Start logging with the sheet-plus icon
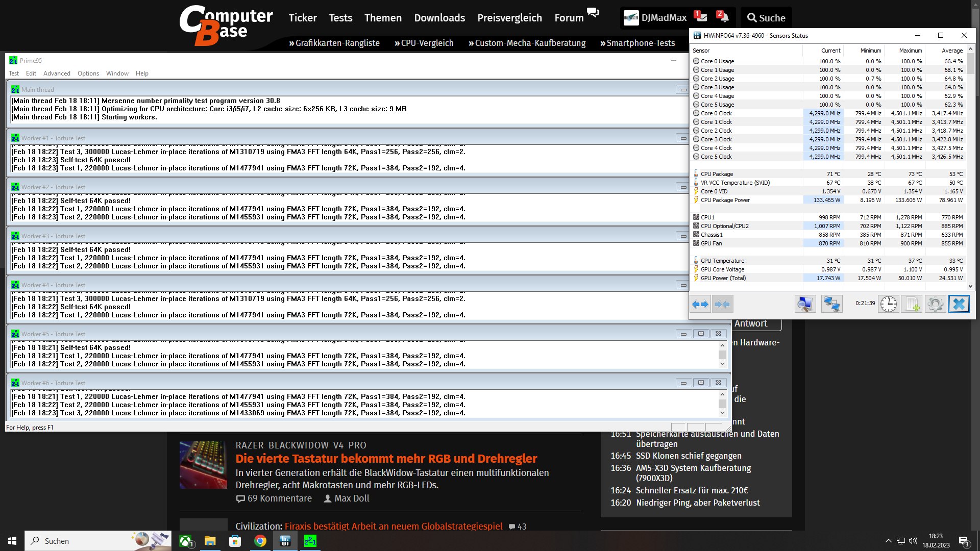The width and height of the screenshot is (980, 551). pos(912,305)
